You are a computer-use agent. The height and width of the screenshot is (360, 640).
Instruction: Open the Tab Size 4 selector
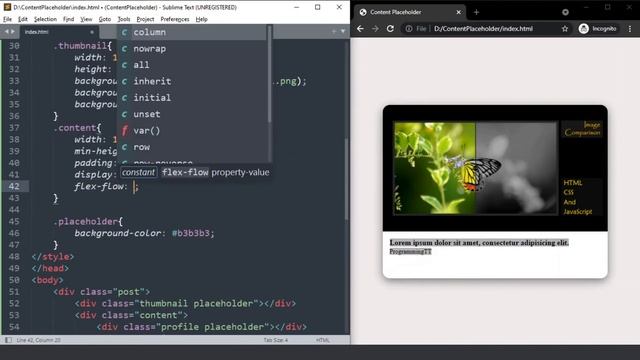(276, 340)
